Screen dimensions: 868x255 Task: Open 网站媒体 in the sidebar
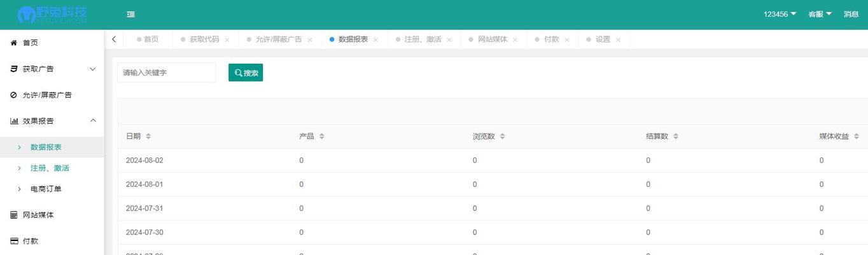coord(52,215)
